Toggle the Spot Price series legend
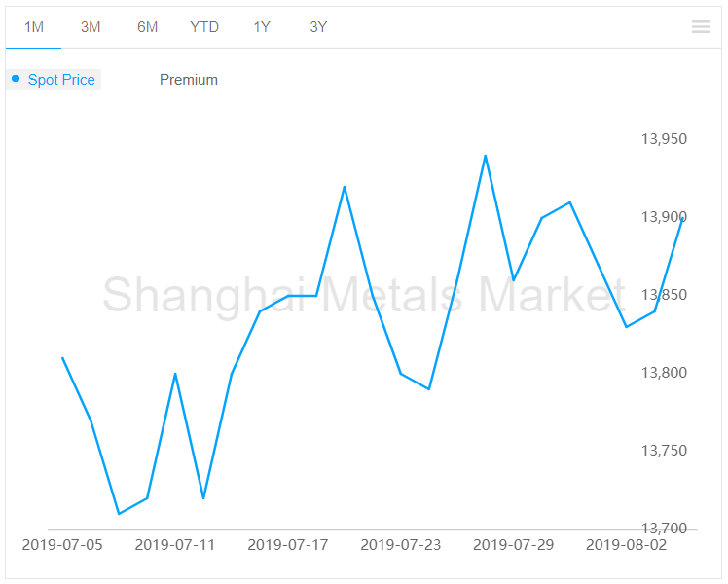This screenshot has width=728, height=584. pyautogui.click(x=54, y=80)
